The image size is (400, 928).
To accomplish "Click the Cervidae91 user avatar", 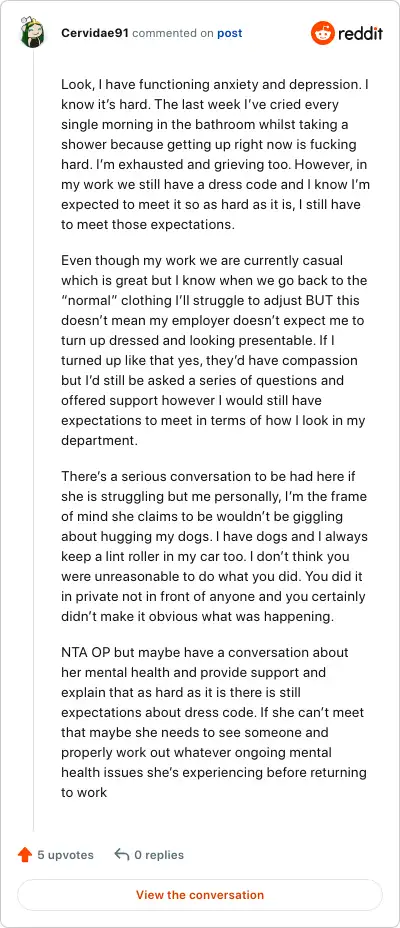I will point(33,33).
